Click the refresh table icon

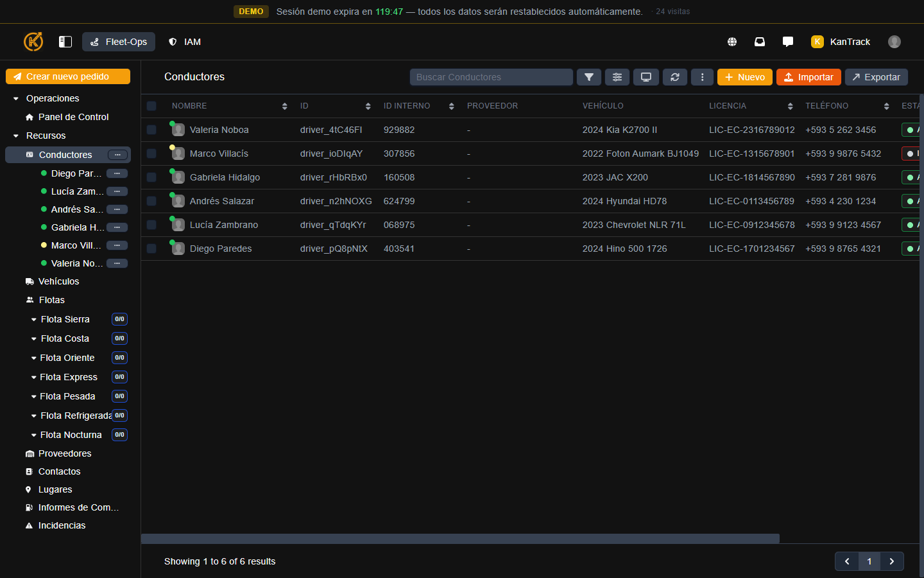click(675, 77)
